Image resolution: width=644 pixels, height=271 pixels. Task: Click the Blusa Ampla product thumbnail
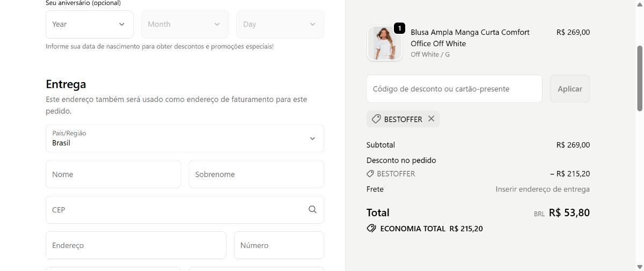click(384, 43)
